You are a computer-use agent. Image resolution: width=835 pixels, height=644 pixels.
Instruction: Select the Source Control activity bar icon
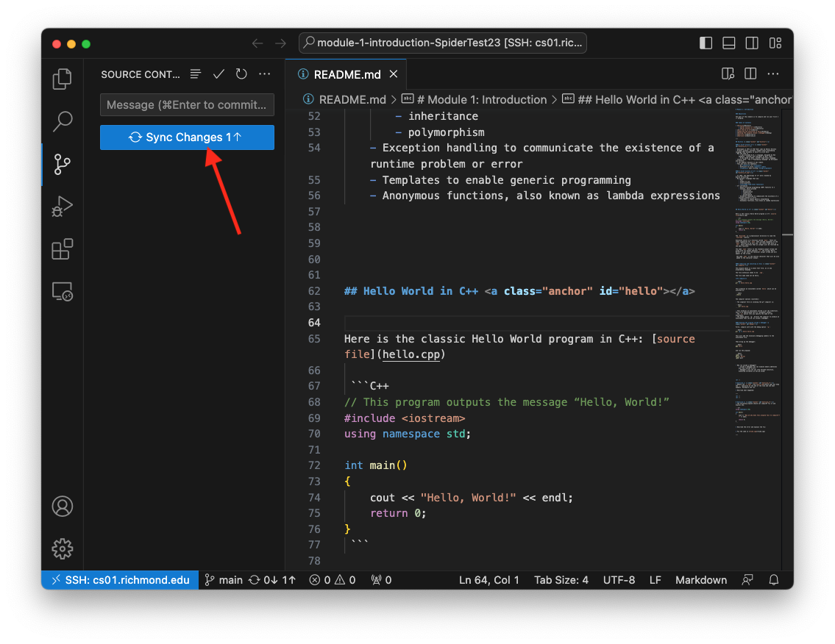click(x=63, y=164)
